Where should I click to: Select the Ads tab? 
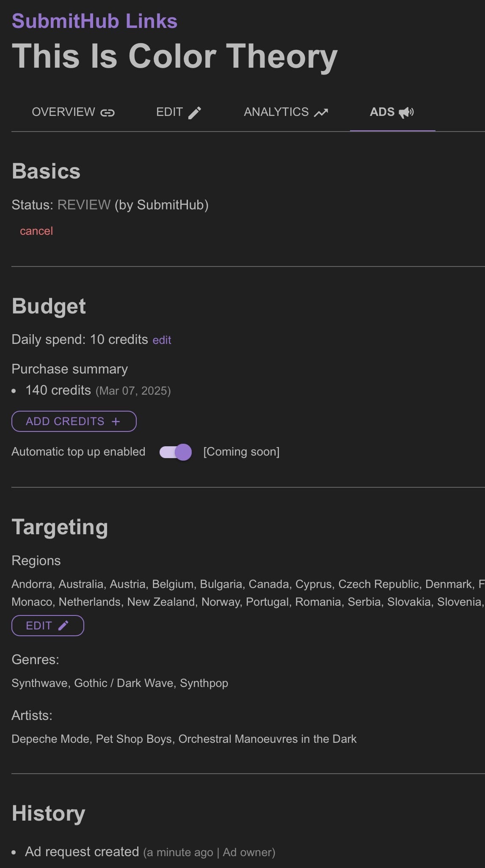[x=392, y=112]
